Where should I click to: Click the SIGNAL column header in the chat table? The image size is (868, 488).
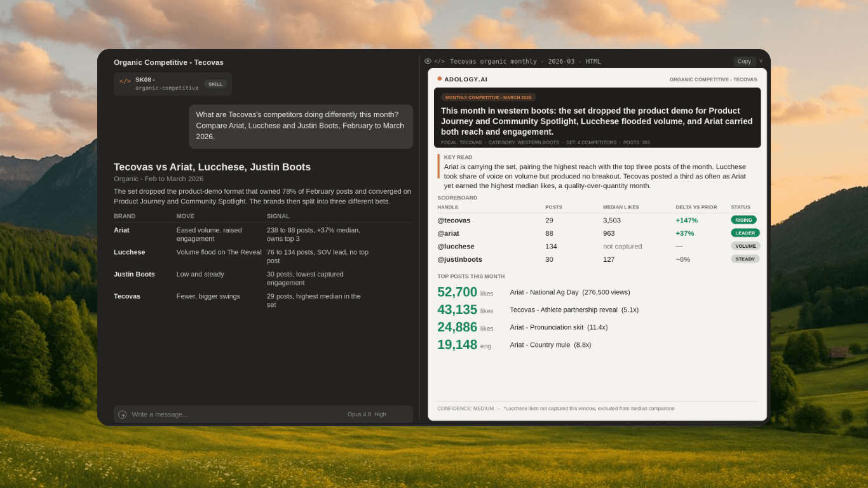pos(278,216)
